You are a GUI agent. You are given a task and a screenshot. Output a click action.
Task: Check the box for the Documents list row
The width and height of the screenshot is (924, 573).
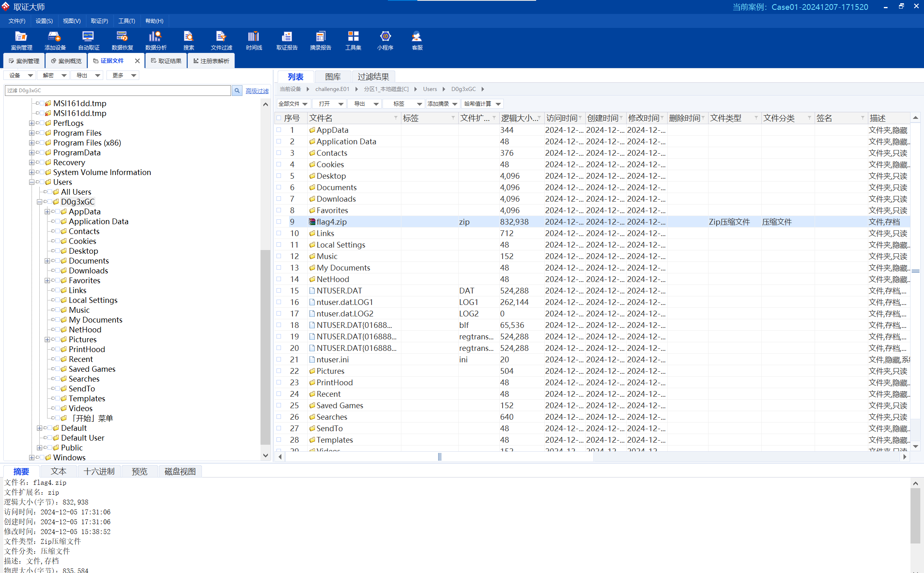279,187
